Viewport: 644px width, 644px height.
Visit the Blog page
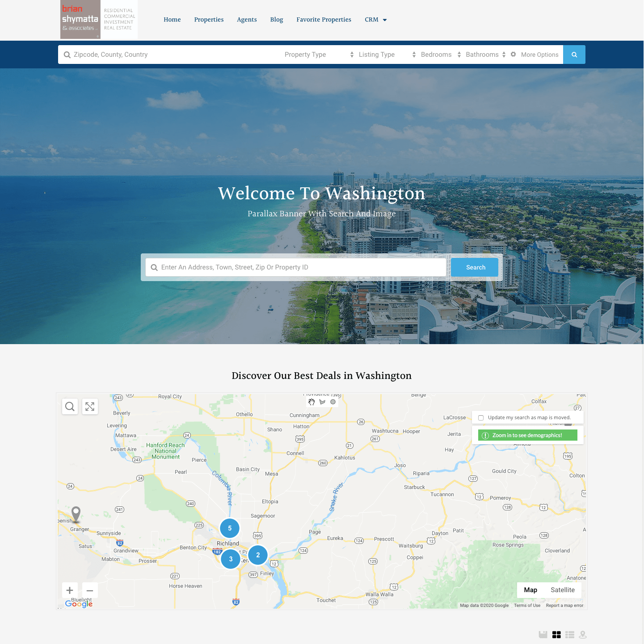point(277,20)
